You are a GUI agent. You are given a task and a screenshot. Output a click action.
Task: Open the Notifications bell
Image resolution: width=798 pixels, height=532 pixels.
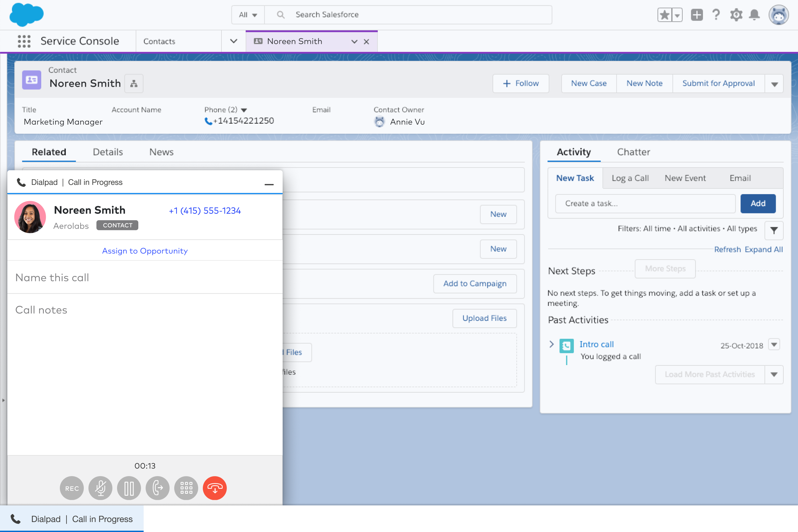[x=754, y=15]
